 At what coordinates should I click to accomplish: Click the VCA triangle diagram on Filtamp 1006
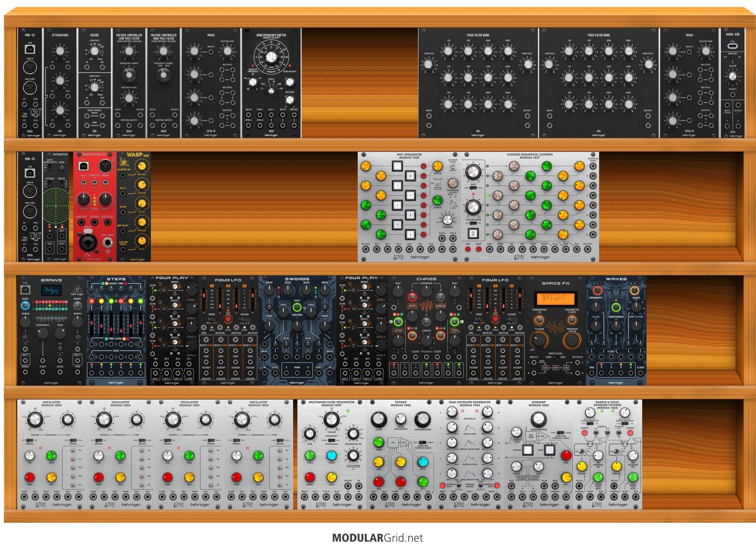point(406,443)
